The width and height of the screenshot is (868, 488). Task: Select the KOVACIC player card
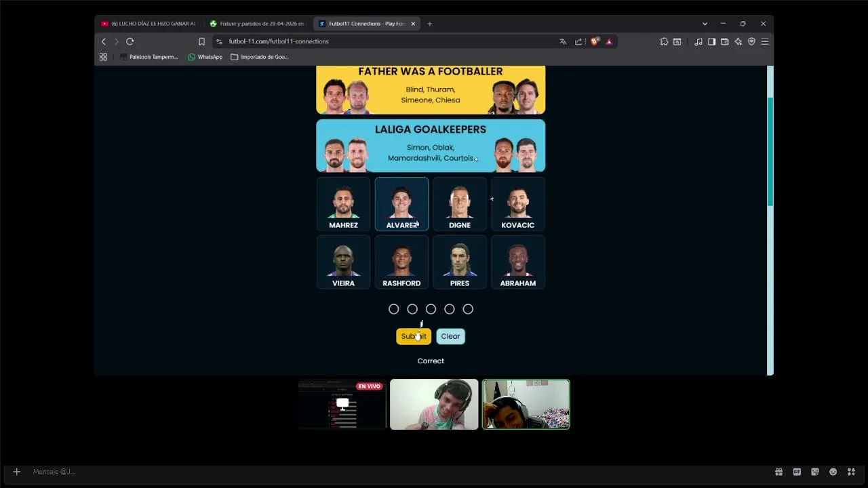coord(518,204)
